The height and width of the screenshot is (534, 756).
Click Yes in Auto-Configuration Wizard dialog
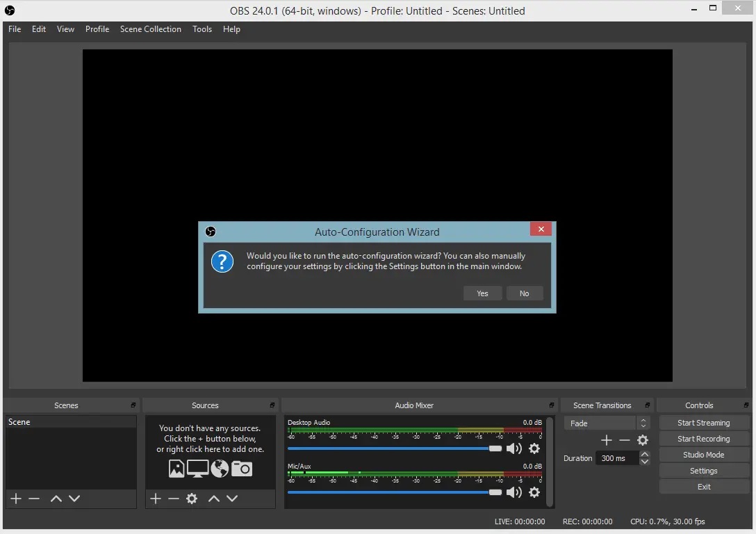coord(482,293)
